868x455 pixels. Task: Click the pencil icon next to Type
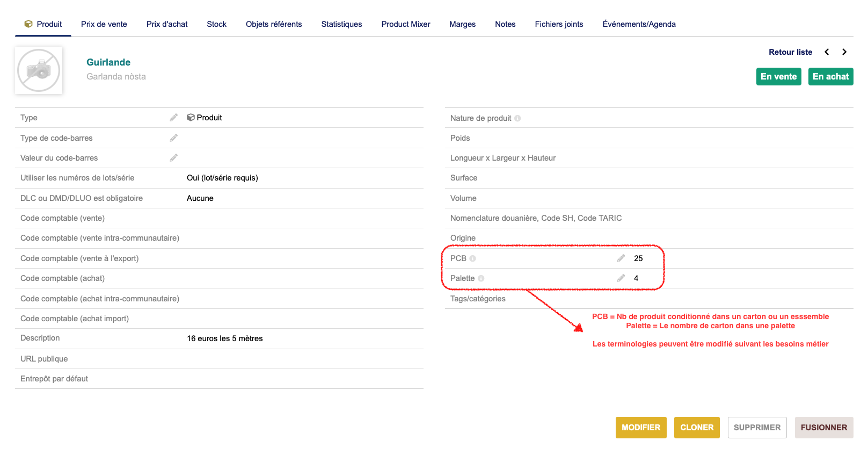pos(174,118)
